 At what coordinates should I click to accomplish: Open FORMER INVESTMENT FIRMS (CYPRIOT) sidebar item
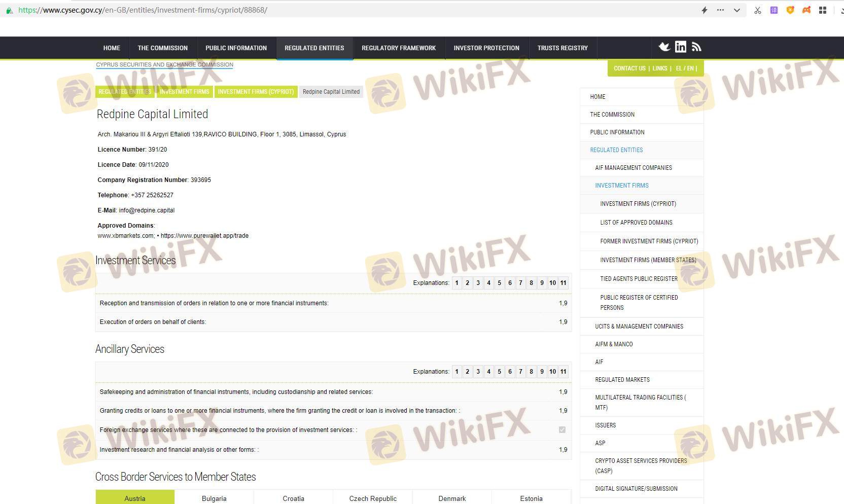(x=642, y=241)
